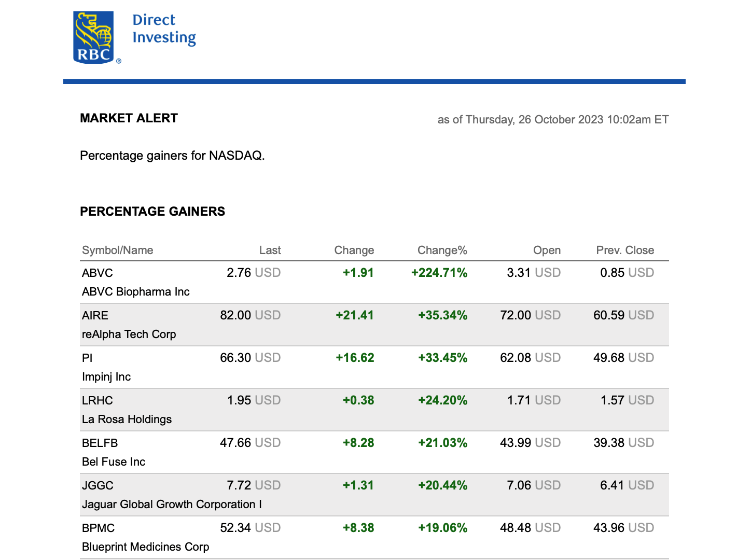Click ABVC change value +1.91
Image resolution: width=751 pixels, height=560 pixels.
(358, 273)
